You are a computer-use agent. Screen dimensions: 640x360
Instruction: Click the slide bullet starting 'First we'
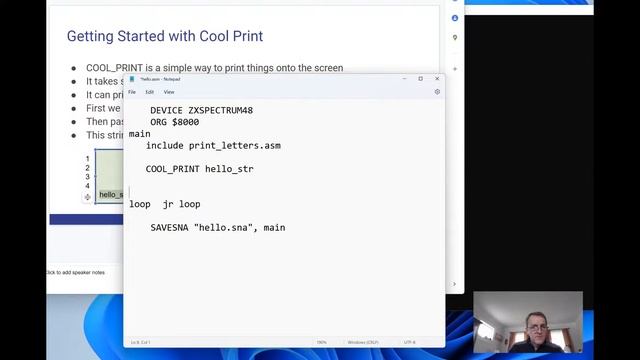(x=103, y=108)
